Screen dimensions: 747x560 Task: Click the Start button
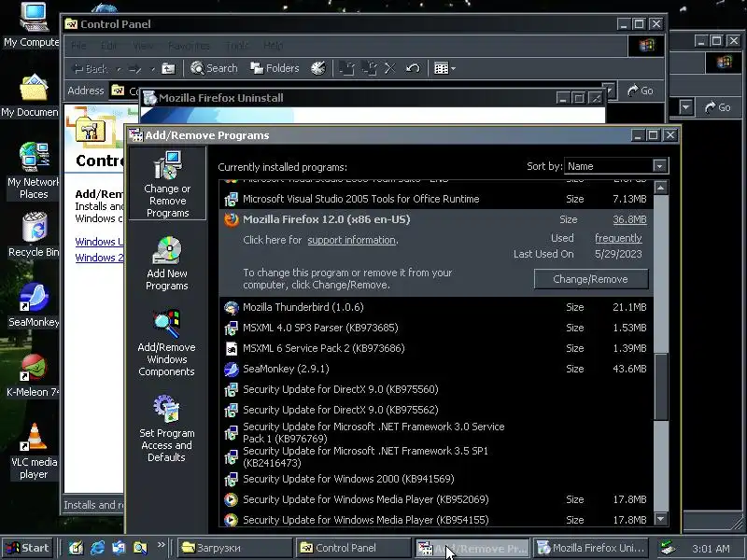(x=27, y=548)
